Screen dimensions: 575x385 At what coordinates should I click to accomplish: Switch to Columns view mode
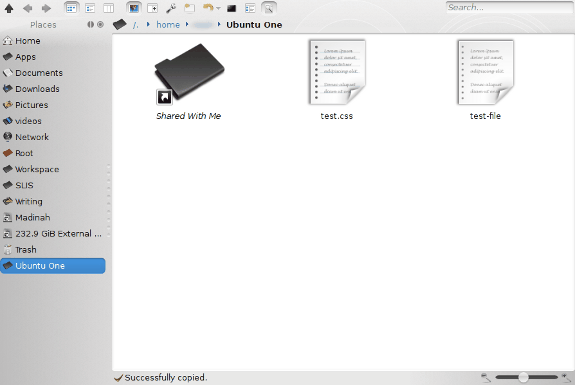[109, 8]
